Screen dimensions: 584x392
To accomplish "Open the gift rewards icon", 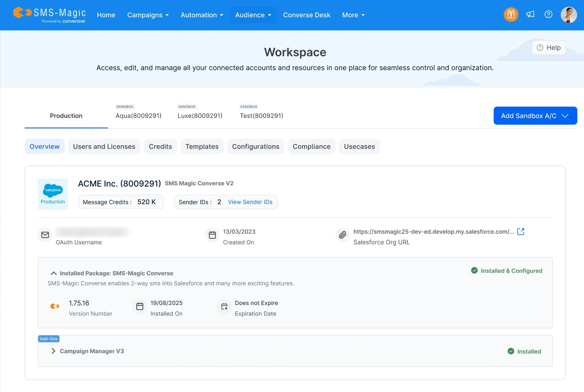I will tap(511, 15).
